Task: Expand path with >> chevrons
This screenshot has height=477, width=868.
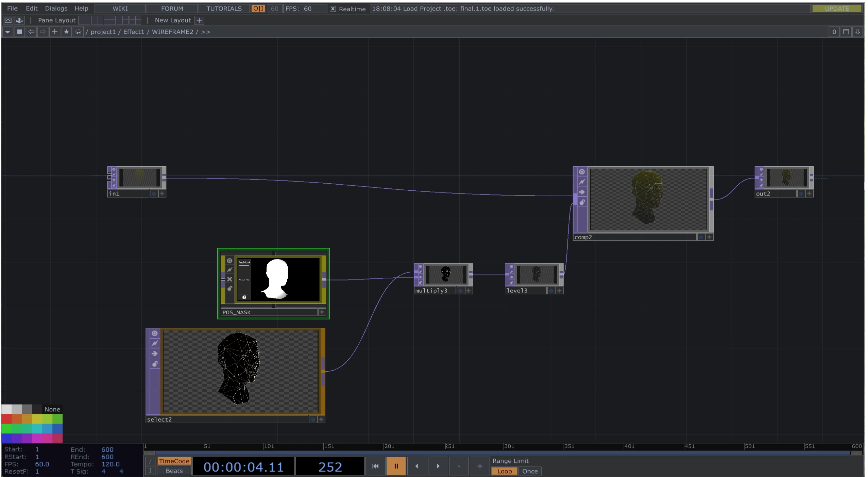Action: 206,32
